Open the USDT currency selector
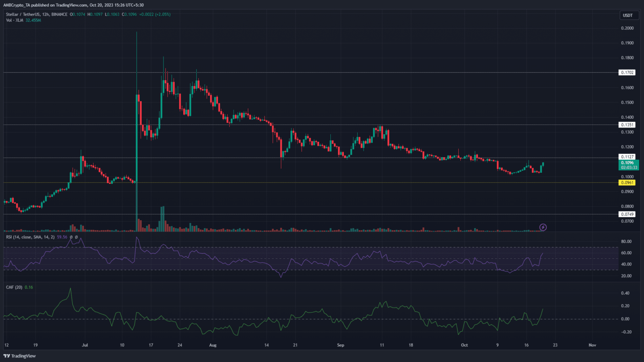Screen dimensions: 644x362 (x=627, y=16)
